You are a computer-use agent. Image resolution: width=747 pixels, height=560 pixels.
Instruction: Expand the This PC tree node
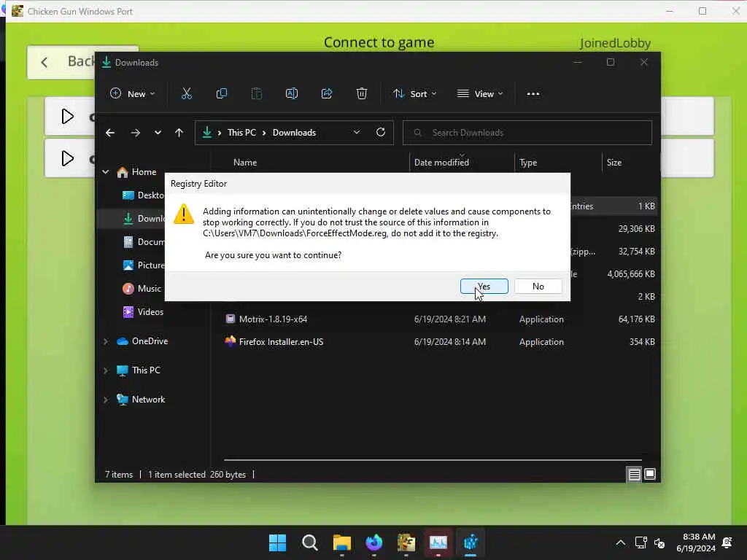(x=105, y=370)
